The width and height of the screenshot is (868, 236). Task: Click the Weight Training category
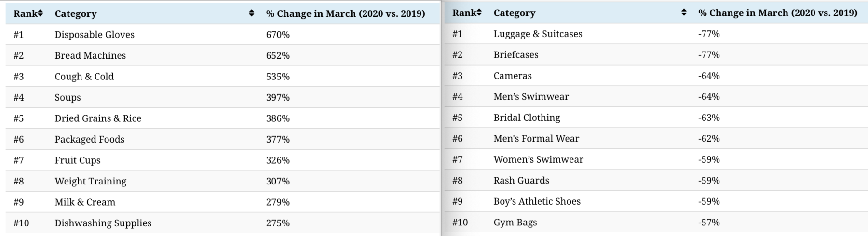point(91,181)
